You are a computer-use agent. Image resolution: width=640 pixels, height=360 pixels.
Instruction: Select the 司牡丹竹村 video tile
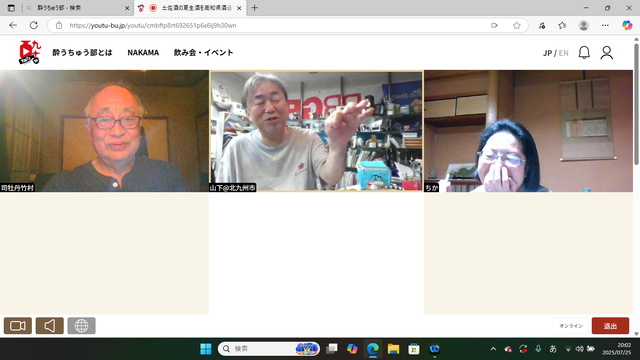(x=104, y=131)
